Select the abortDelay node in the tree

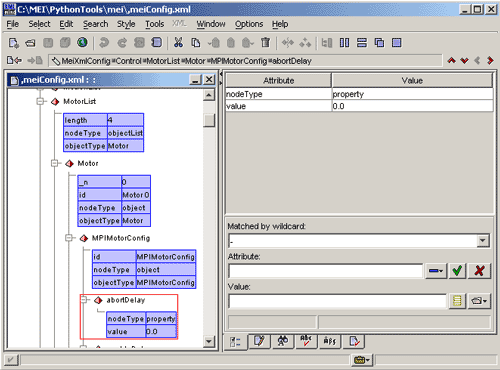(126, 300)
